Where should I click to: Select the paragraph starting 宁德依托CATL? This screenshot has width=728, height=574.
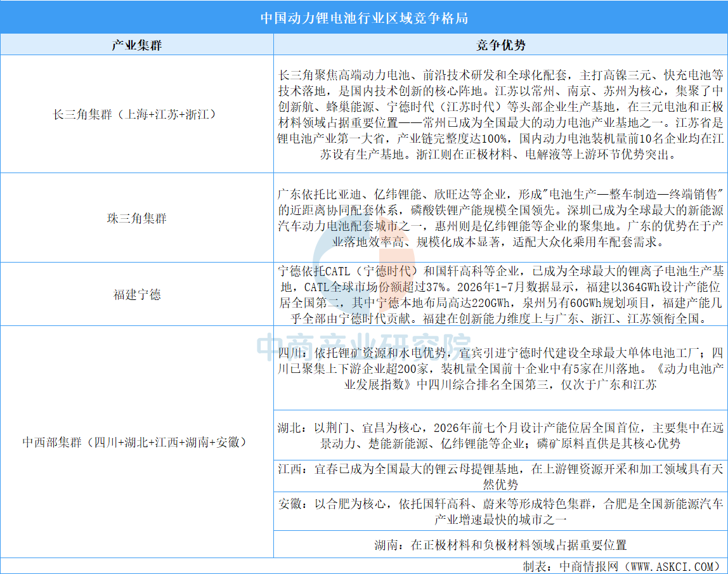(x=500, y=294)
